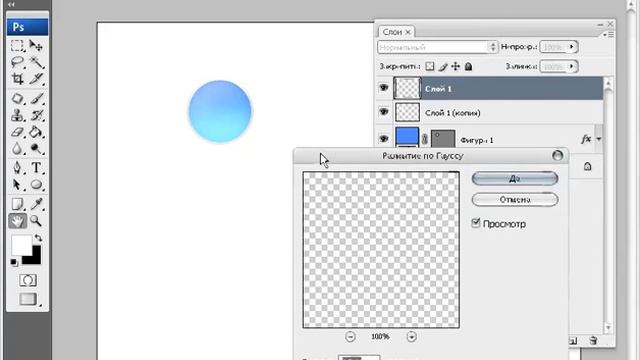Viewport: 640px width, 360px height.
Task: Toggle Quick Mask mode
Action: [27, 280]
